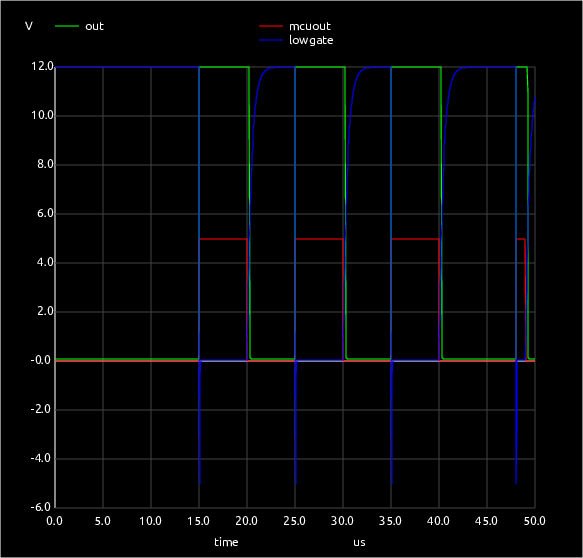
Task: Select the 'out' legend label
Action: pos(94,26)
